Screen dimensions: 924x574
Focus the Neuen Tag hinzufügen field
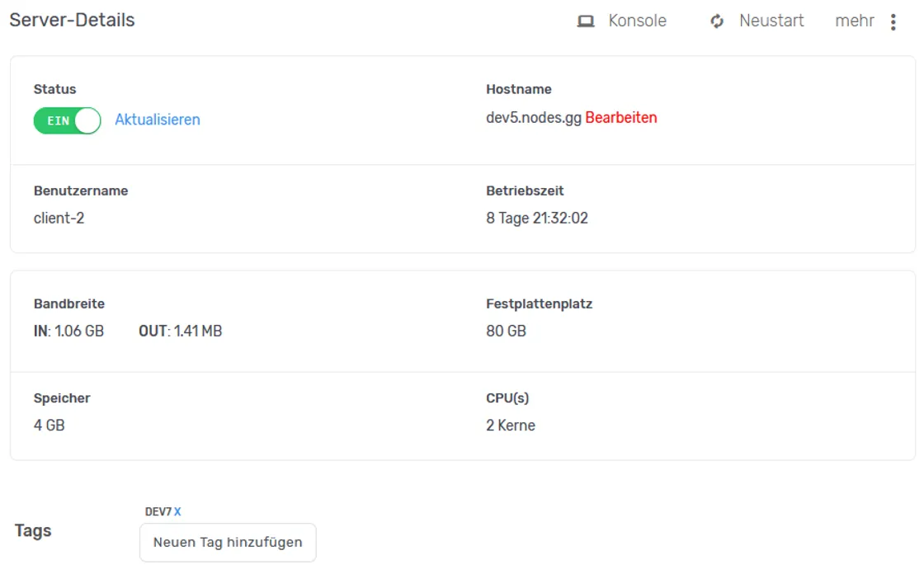(x=228, y=542)
